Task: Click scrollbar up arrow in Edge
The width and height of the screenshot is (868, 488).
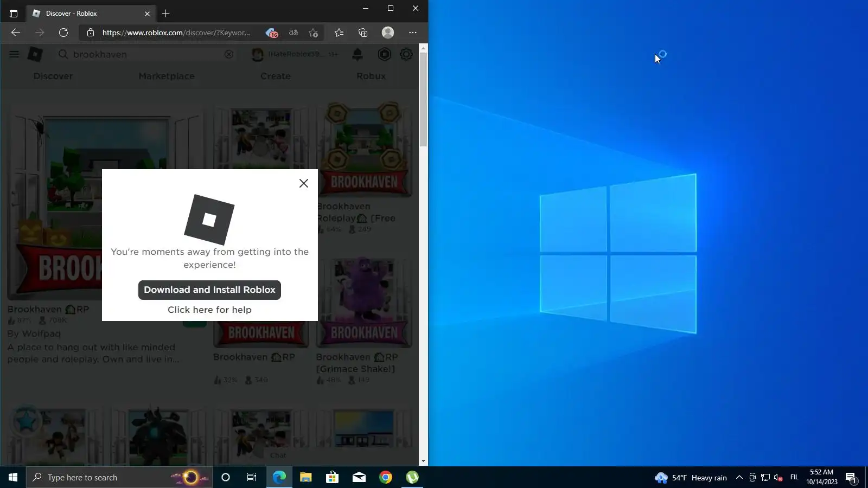Action: pos(424,48)
